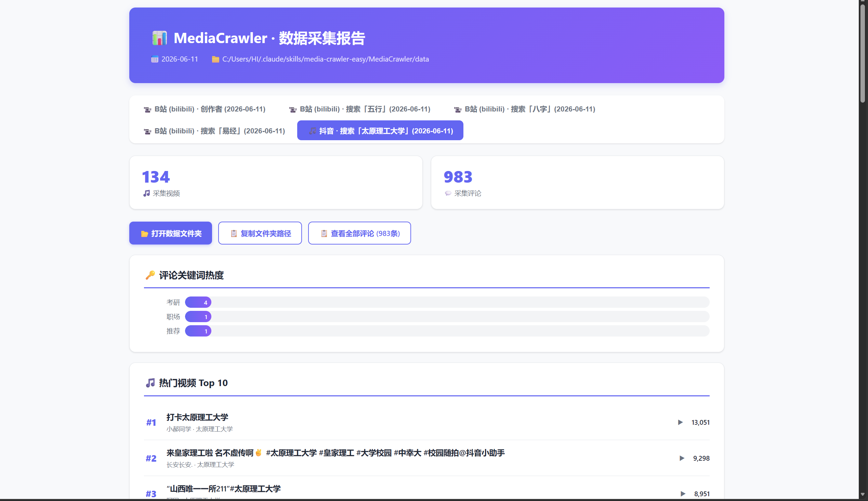Click the play icon next to 9,298
Image resolution: width=868 pixels, height=501 pixels.
pos(682,458)
